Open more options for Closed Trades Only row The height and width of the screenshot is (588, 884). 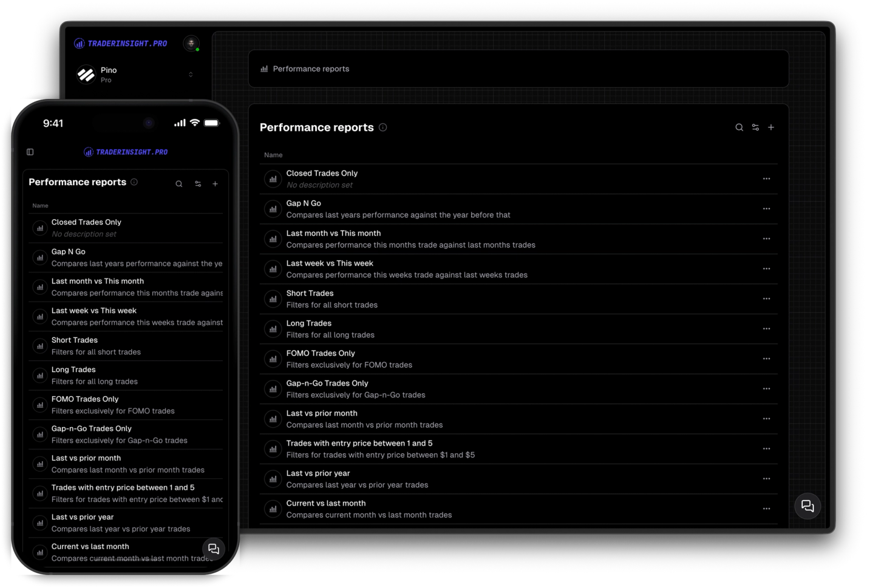click(767, 179)
